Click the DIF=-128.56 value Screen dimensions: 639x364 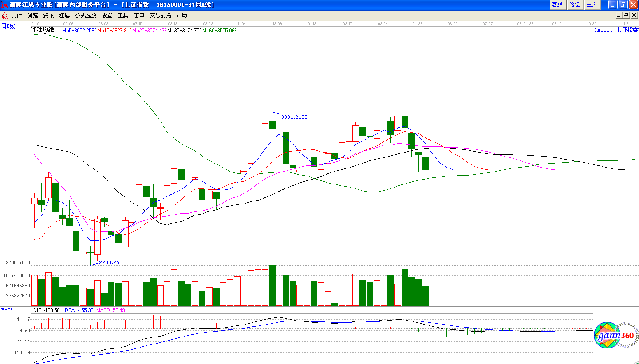pyautogui.click(x=47, y=310)
